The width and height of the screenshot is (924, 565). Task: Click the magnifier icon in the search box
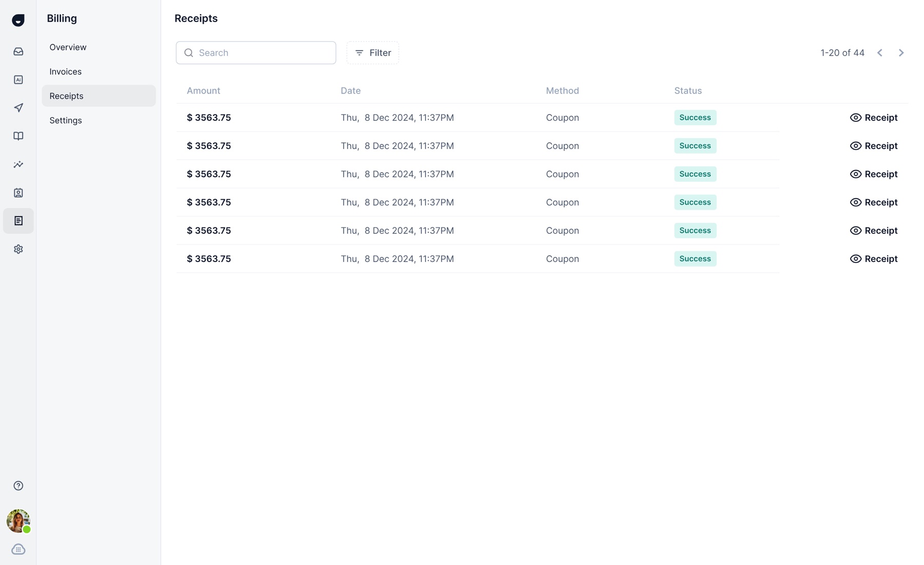[x=189, y=53]
